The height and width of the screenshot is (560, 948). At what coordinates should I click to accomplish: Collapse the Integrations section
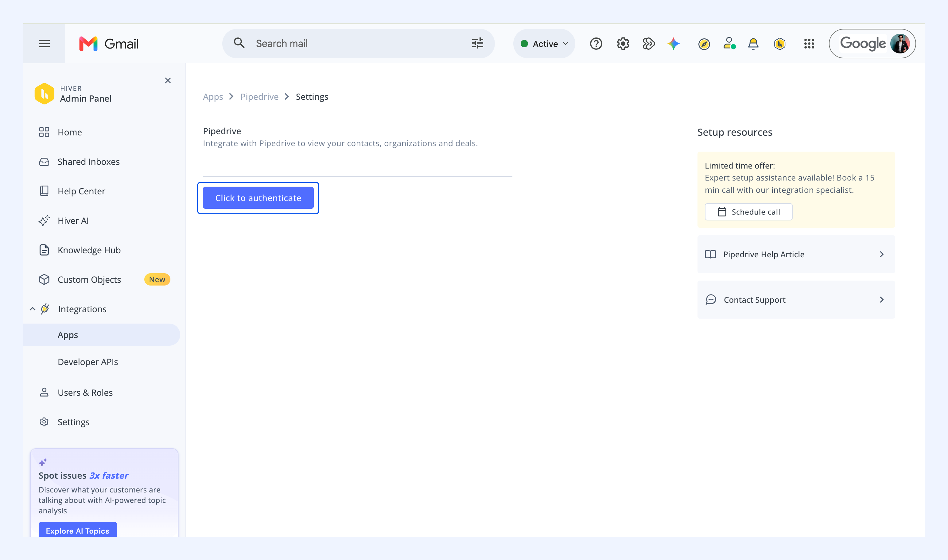pos(33,309)
